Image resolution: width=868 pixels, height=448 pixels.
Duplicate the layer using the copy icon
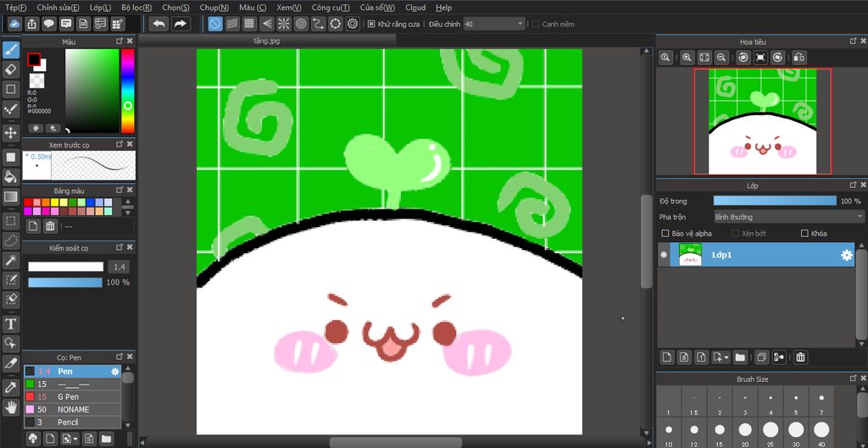[x=762, y=357]
